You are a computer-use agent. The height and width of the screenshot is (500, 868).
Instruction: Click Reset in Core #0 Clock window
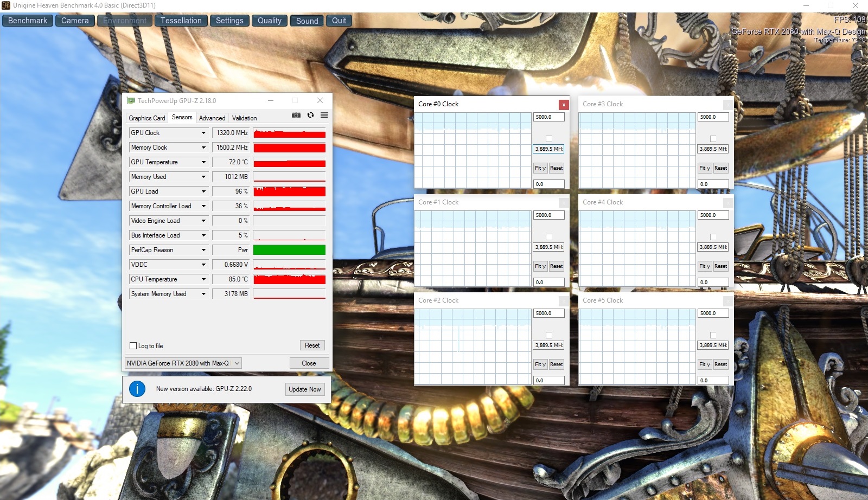[556, 168]
